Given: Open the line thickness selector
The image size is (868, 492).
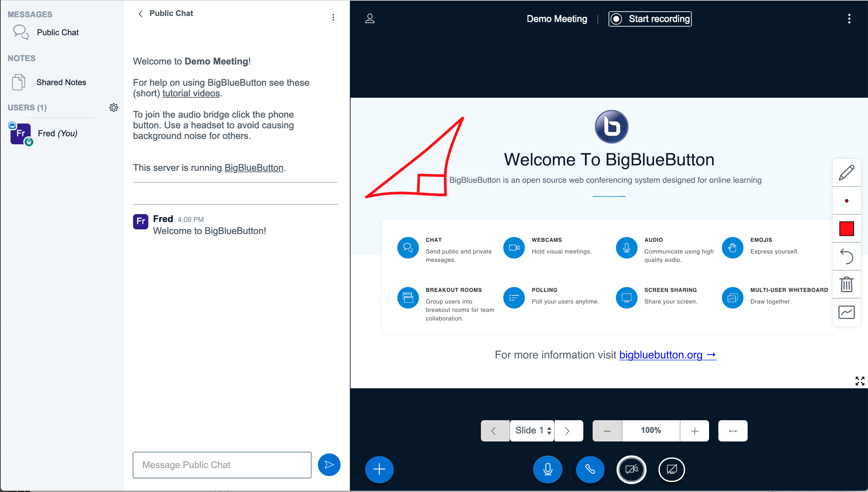Looking at the screenshot, I should click(846, 201).
